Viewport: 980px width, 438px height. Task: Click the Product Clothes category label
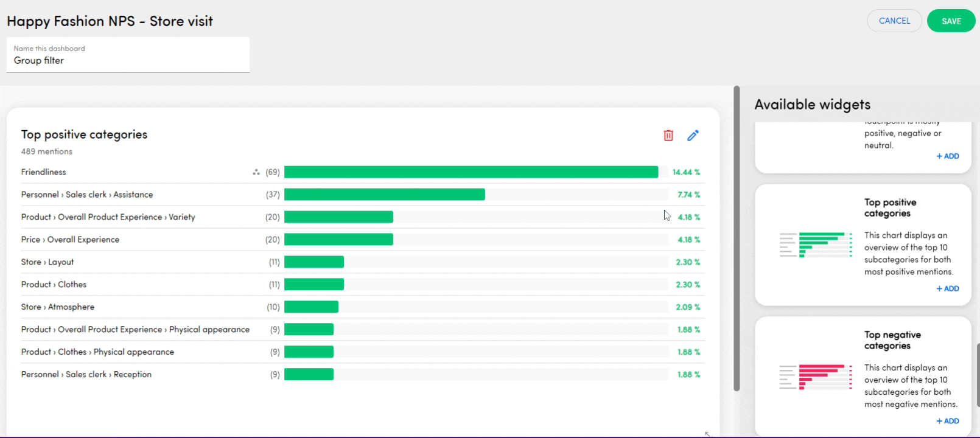coord(54,285)
